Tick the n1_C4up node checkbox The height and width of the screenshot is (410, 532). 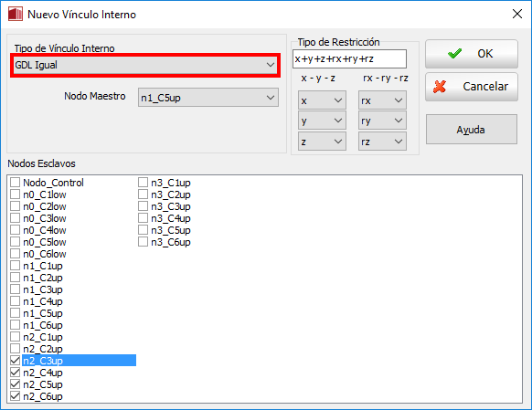point(15,301)
